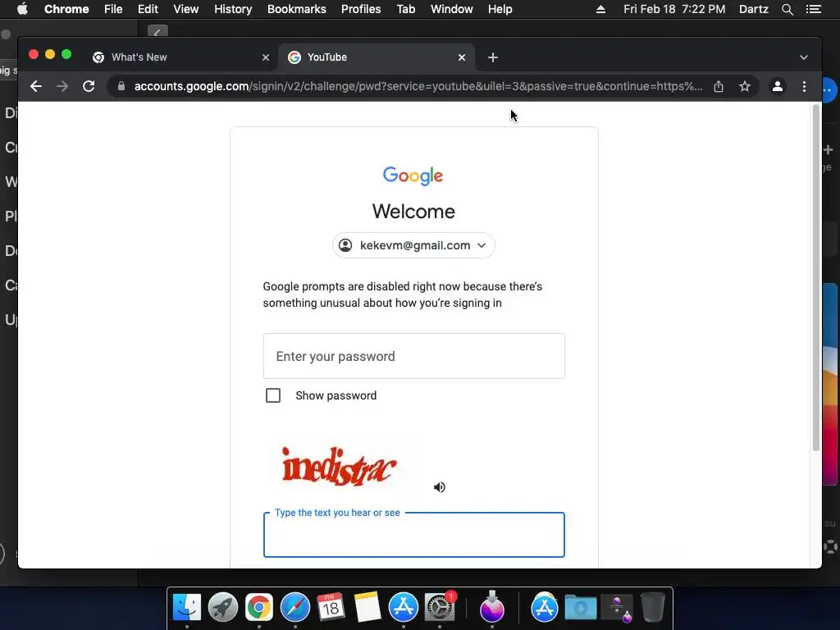Click the forward navigation arrow

pos(62,86)
